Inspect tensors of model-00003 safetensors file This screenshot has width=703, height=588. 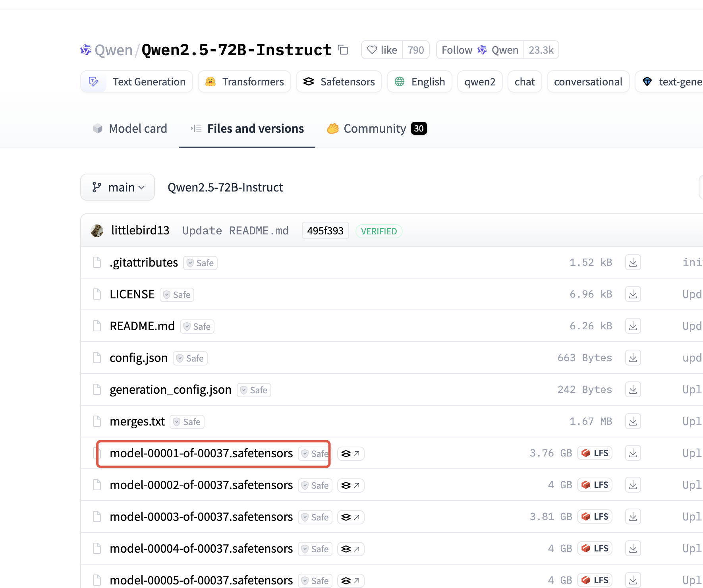click(351, 517)
